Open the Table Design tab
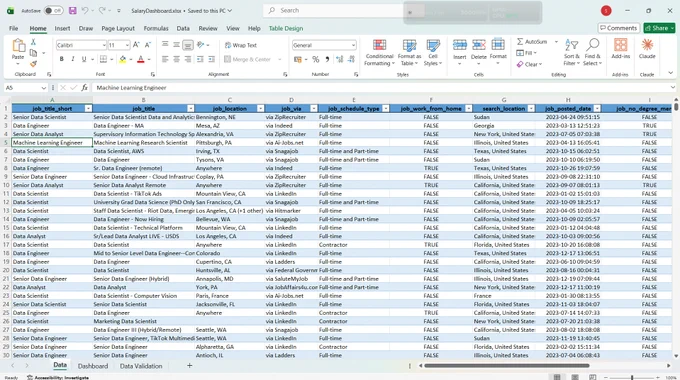 286,28
